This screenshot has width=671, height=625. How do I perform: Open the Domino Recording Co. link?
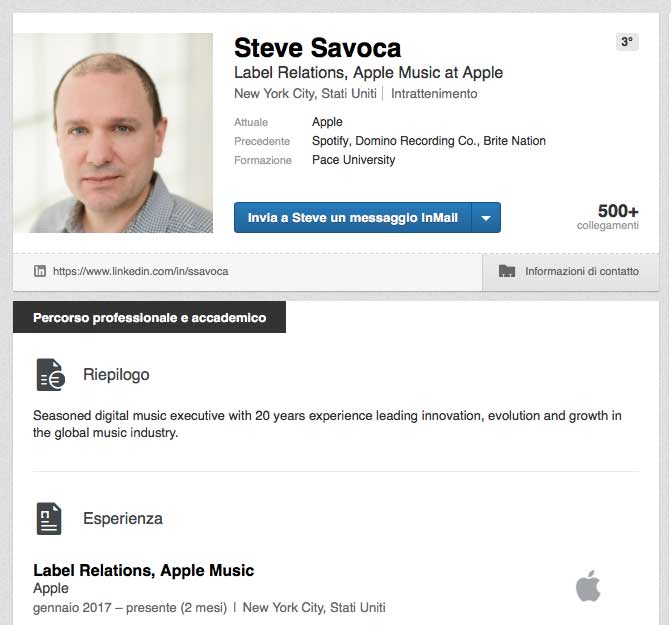(x=416, y=141)
